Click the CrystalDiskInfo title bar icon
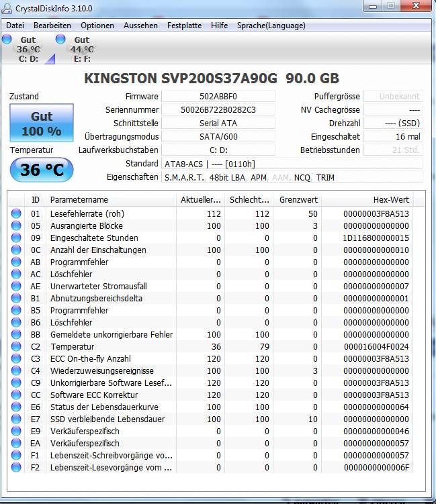Image resolution: width=436 pixels, height=504 pixels. pyautogui.click(x=7, y=8)
